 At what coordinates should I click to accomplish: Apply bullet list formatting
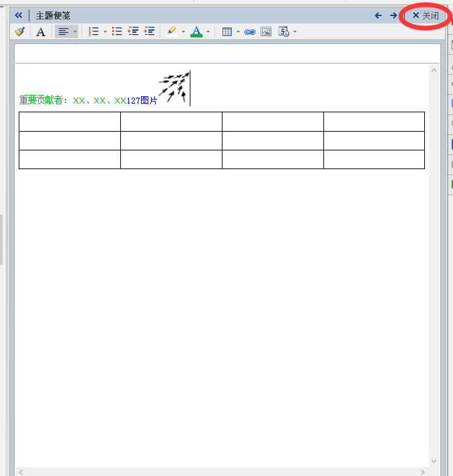point(117,31)
